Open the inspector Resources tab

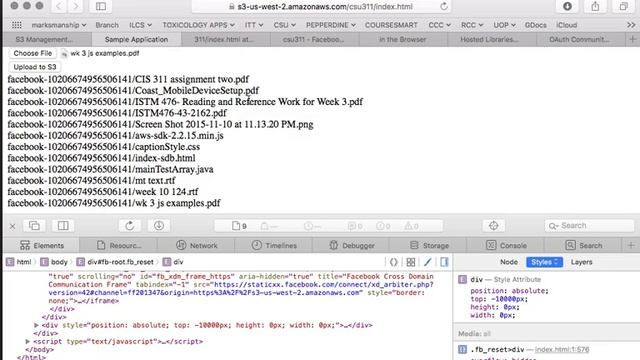[119, 245]
